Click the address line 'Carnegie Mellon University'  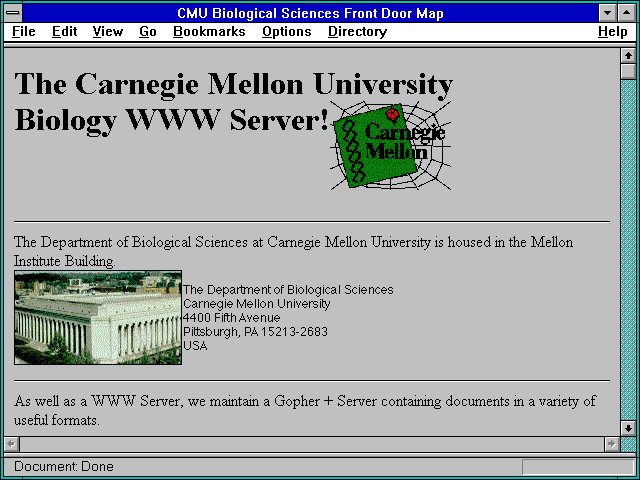(257, 304)
